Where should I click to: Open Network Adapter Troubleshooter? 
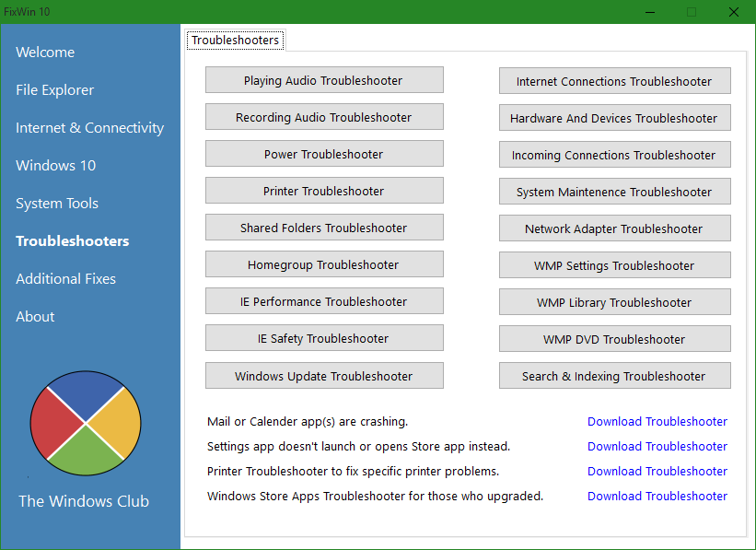pos(615,228)
